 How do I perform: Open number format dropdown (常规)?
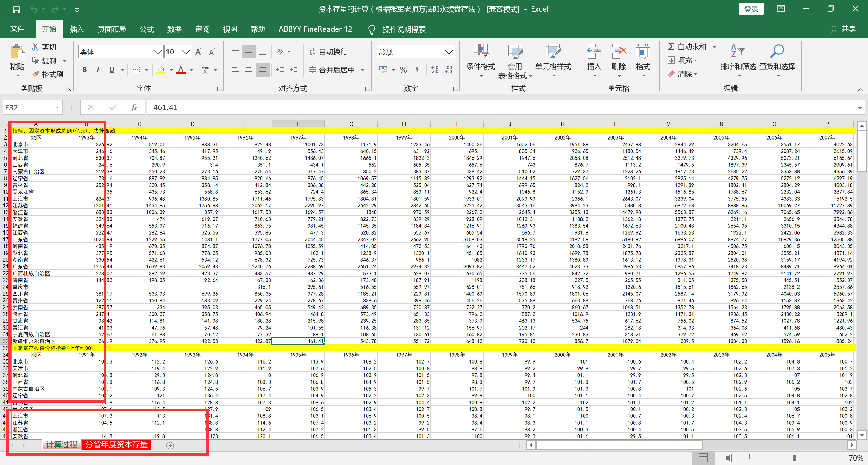pos(449,52)
